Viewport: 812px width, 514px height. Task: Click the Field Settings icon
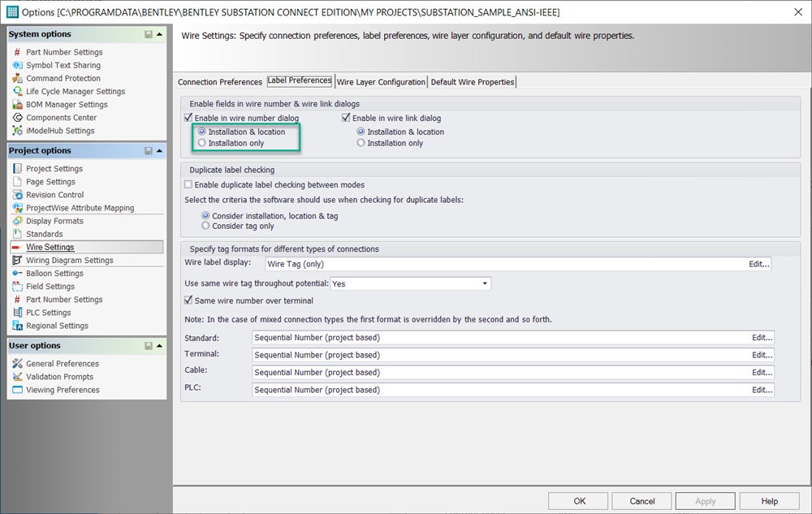(x=17, y=287)
